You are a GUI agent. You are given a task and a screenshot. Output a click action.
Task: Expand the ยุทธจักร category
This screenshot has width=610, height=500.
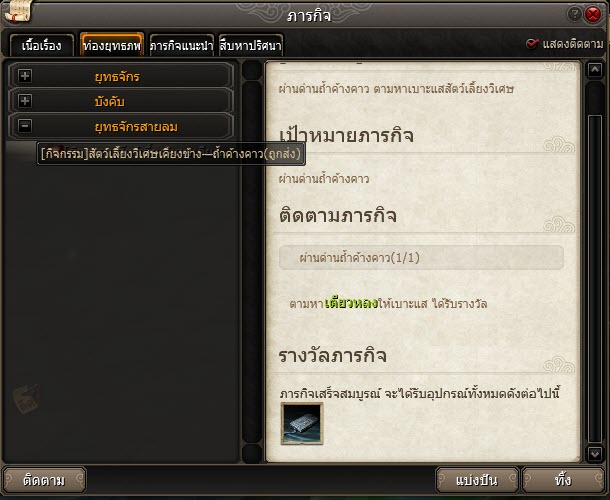pyautogui.click(x=25, y=75)
